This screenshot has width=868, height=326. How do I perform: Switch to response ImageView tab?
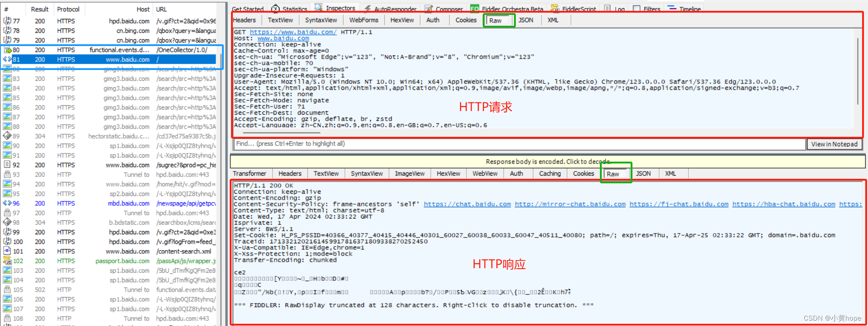point(410,173)
